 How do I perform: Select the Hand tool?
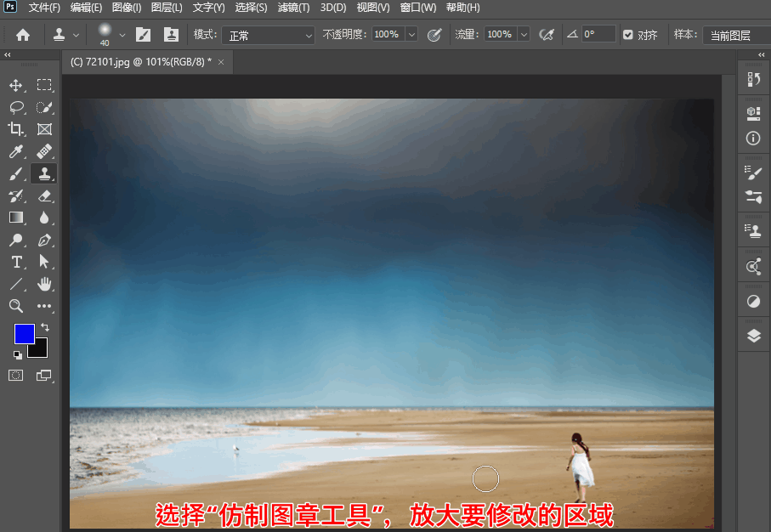click(44, 284)
